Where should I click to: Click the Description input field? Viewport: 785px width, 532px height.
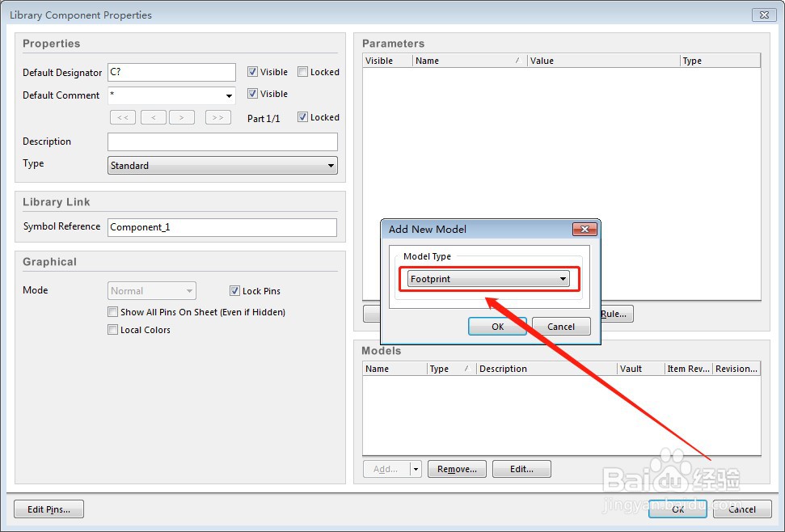pyautogui.click(x=222, y=141)
